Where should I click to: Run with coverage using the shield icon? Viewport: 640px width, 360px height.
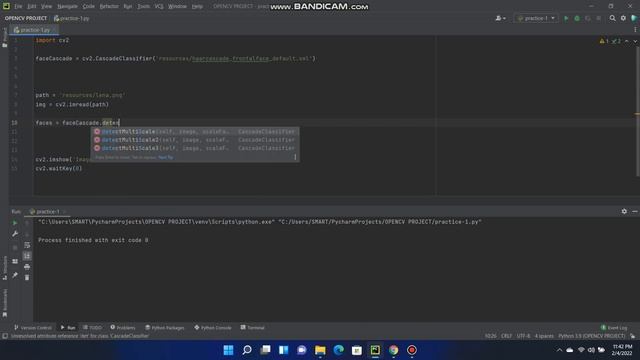click(x=588, y=18)
